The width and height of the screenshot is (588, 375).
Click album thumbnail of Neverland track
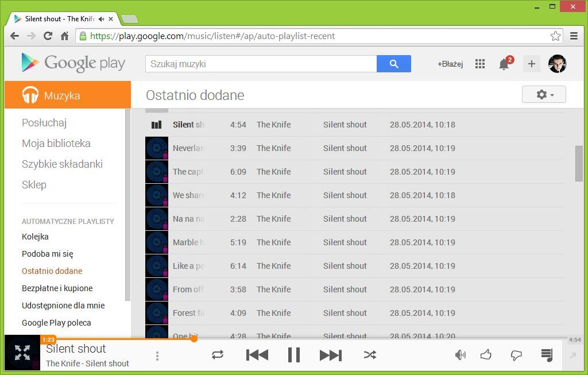pyautogui.click(x=157, y=149)
